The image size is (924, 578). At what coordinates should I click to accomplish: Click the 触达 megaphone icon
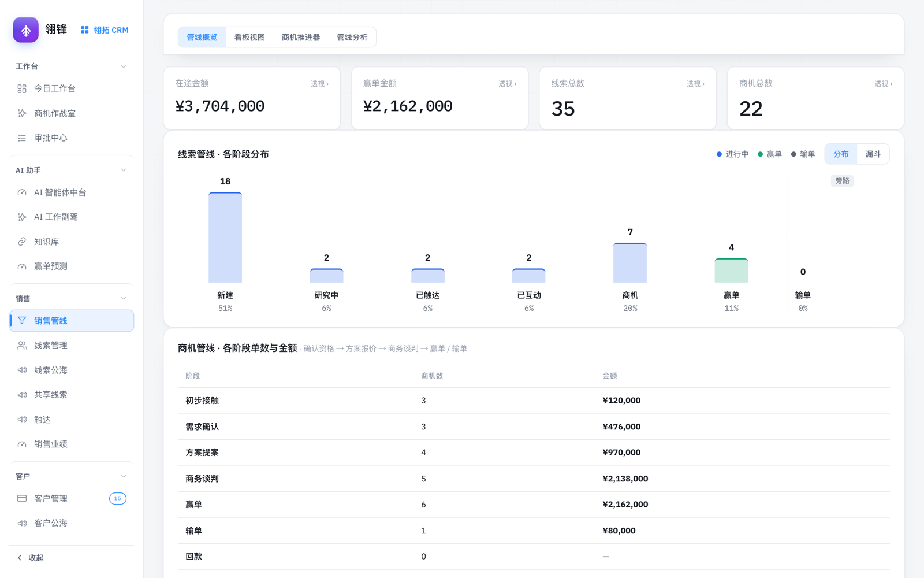click(x=22, y=420)
